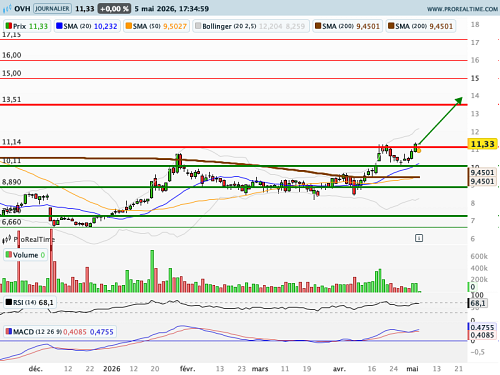
Task: Click the MACD (12 26 9) legend box
Action: (x=60, y=332)
